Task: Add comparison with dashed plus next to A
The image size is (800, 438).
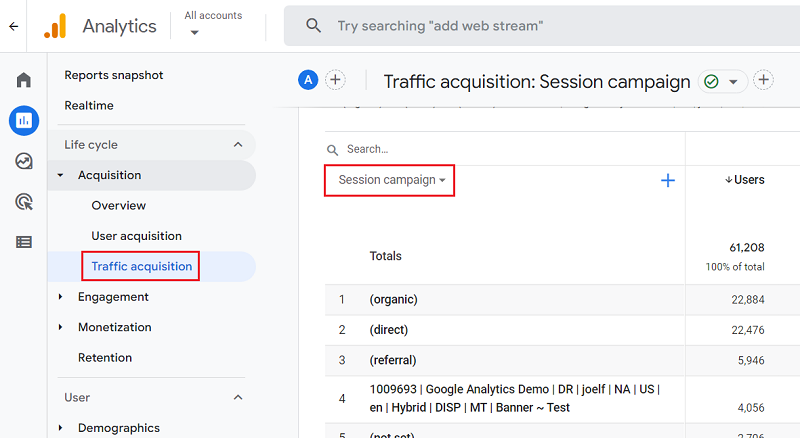Action: 335,80
